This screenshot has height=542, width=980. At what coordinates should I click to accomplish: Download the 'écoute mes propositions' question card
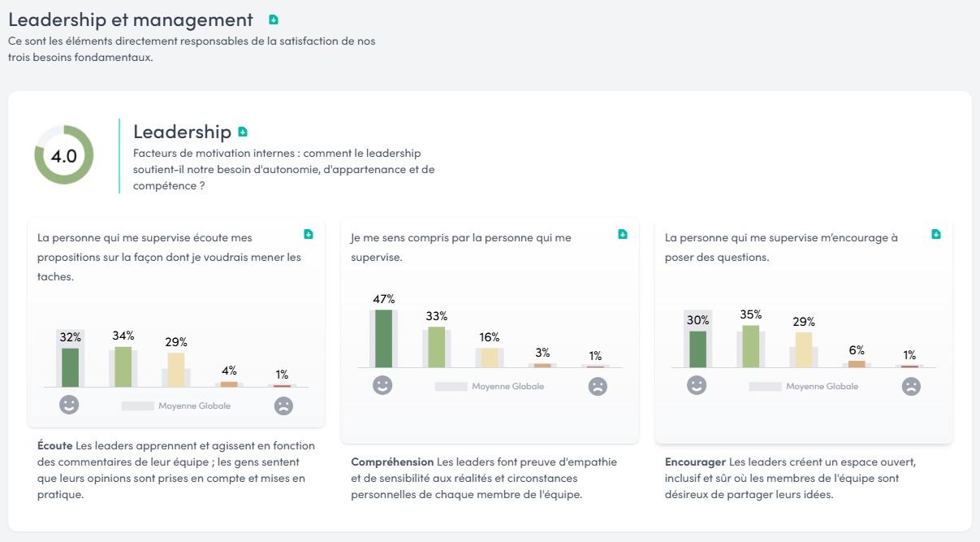tap(309, 234)
